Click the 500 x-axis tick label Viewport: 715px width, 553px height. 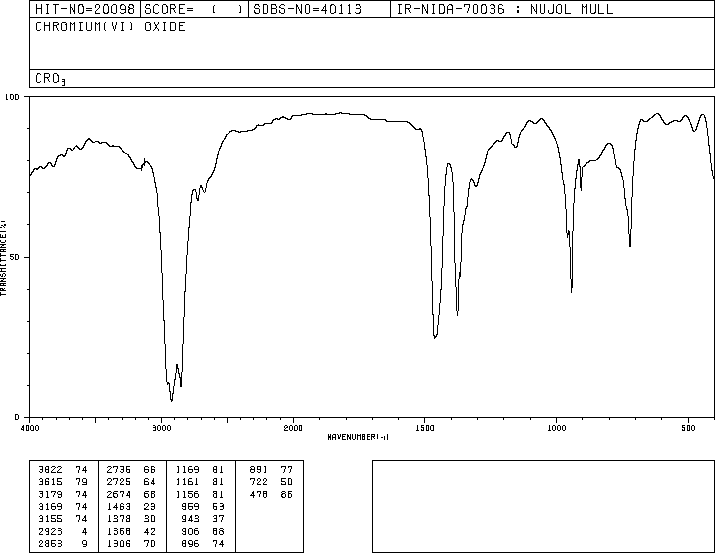[688, 428]
